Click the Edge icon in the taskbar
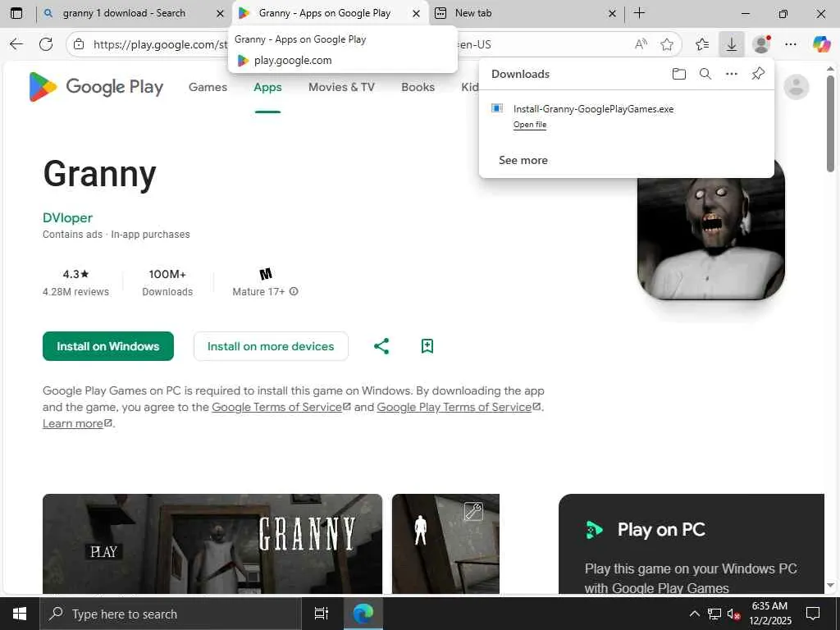The height and width of the screenshot is (630, 840). pos(363,614)
